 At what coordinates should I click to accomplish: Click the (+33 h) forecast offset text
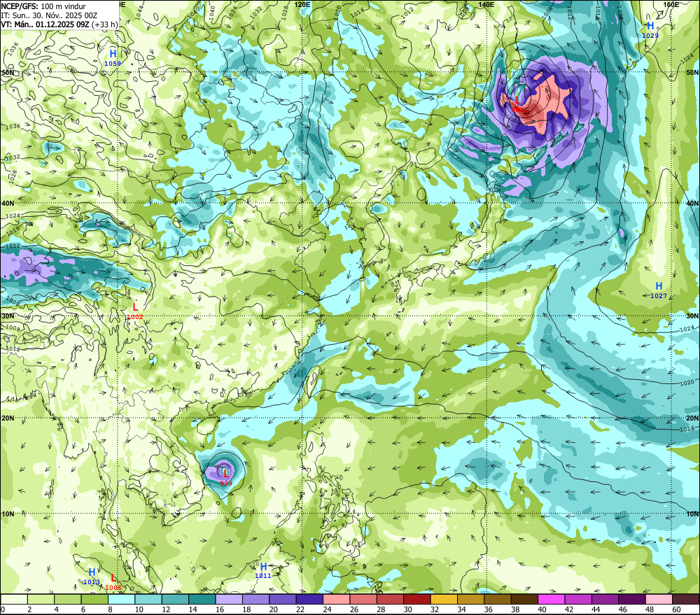point(105,24)
